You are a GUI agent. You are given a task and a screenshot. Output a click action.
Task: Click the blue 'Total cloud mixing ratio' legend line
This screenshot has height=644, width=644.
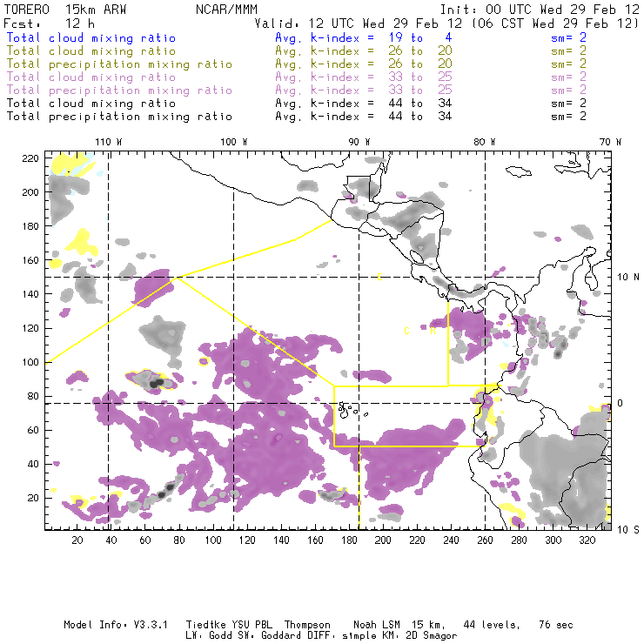coord(91,38)
